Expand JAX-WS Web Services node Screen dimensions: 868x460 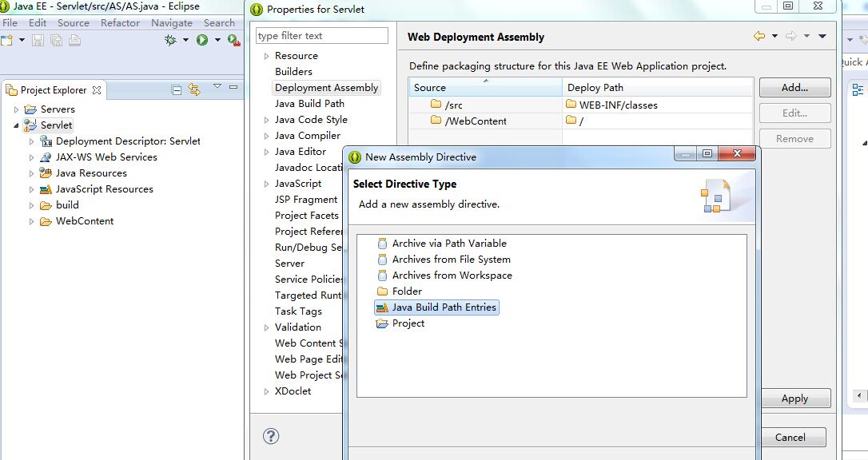coord(31,157)
